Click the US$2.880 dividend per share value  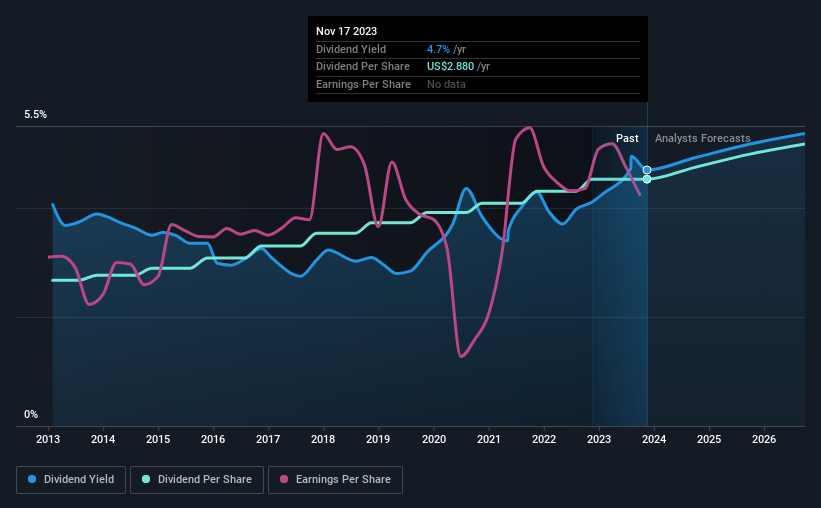tap(450, 67)
